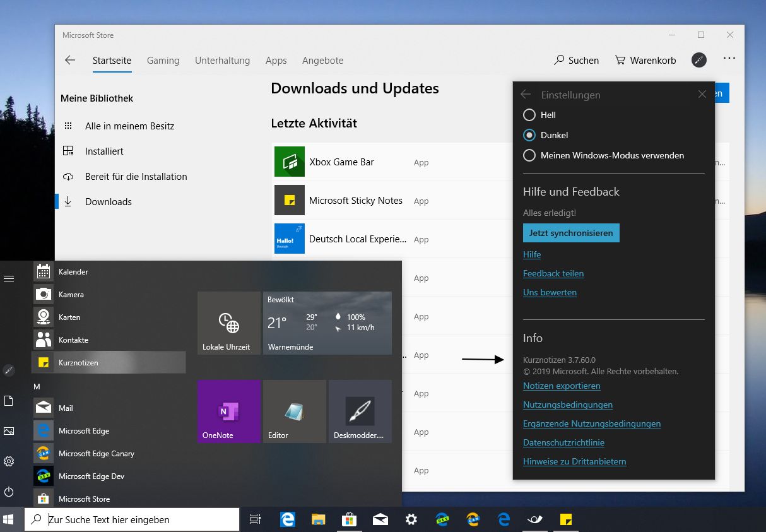Click the M letter group header
This screenshot has height=532, width=766.
coord(37,386)
